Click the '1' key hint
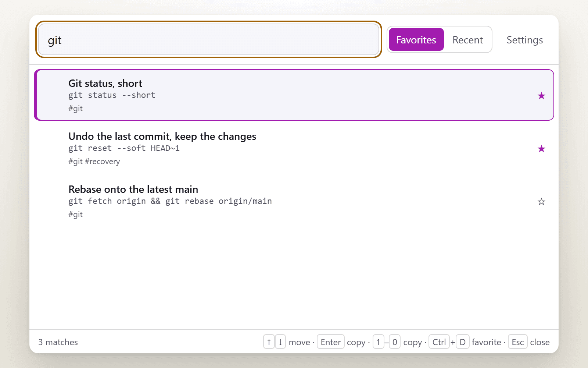 (x=379, y=342)
